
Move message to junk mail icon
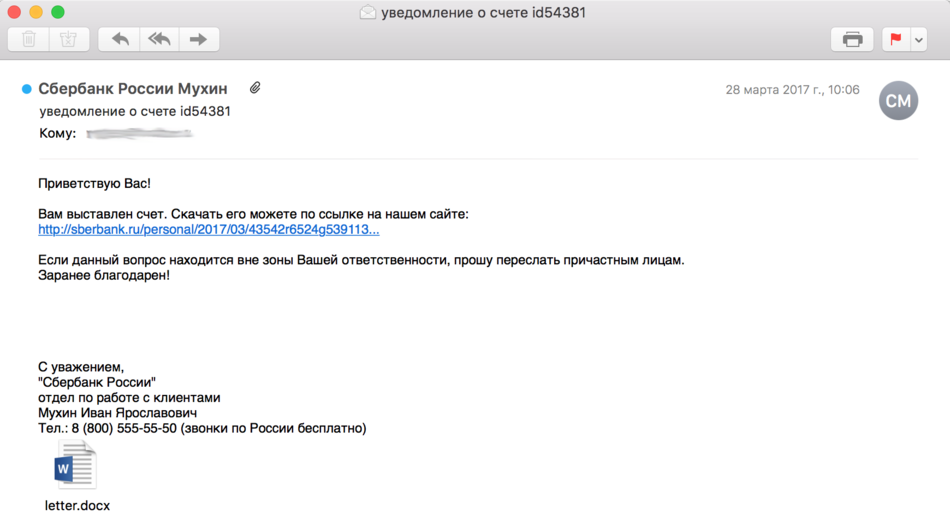point(68,39)
